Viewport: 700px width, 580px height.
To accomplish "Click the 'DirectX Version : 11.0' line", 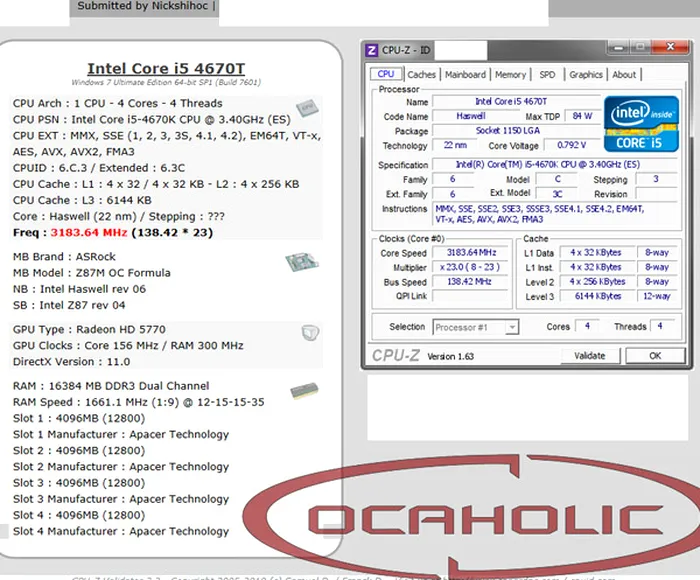I will [71, 362].
